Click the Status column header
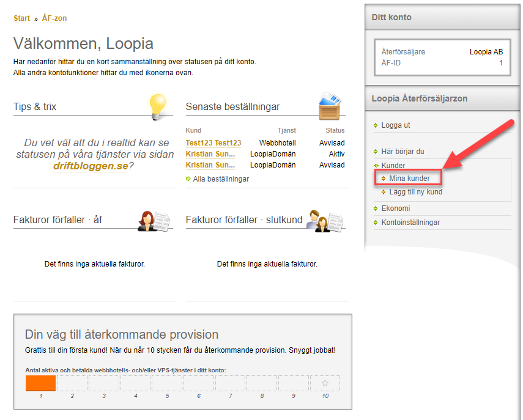The image size is (523, 420). coord(335,130)
